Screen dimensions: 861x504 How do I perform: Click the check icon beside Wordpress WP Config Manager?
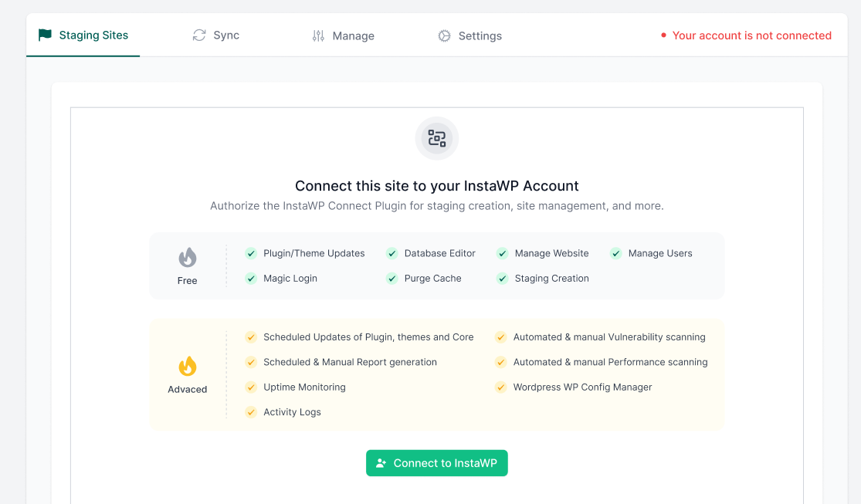point(501,387)
